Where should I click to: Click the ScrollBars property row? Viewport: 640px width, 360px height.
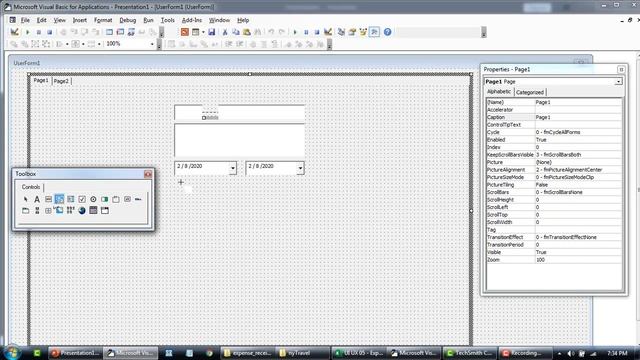click(x=554, y=192)
